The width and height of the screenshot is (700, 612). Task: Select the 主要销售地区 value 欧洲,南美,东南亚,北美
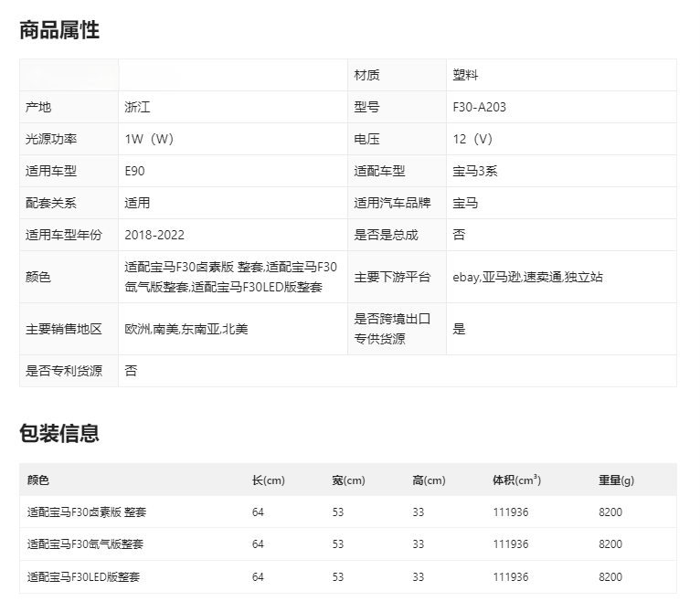point(186,329)
